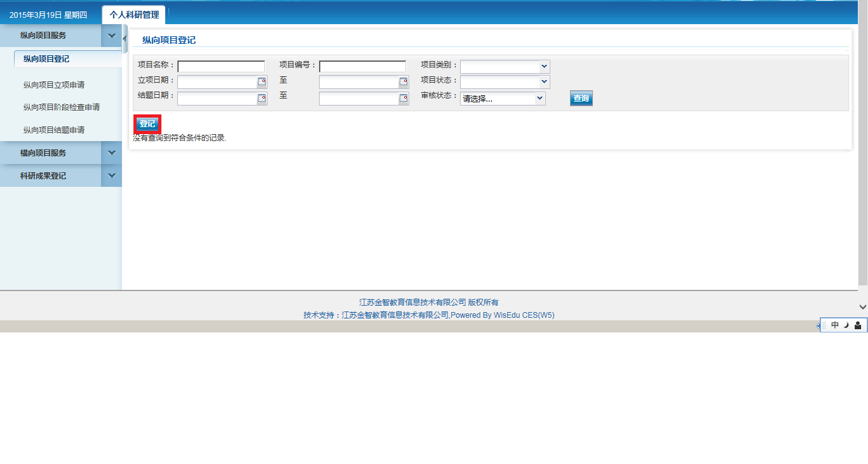The image size is (868, 464).
Task: Select 纵向项目结题申请 in the sidebar
Action: pos(54,130)
